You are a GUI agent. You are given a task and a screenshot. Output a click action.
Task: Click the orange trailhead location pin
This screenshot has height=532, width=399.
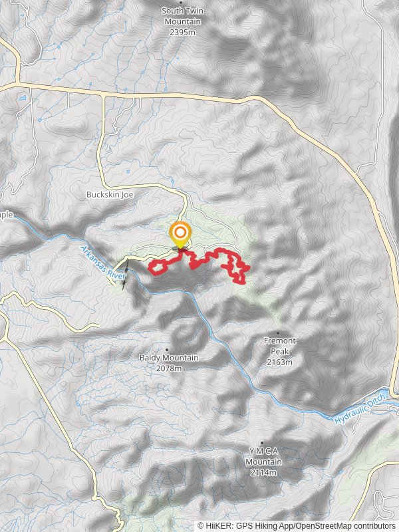180,235
